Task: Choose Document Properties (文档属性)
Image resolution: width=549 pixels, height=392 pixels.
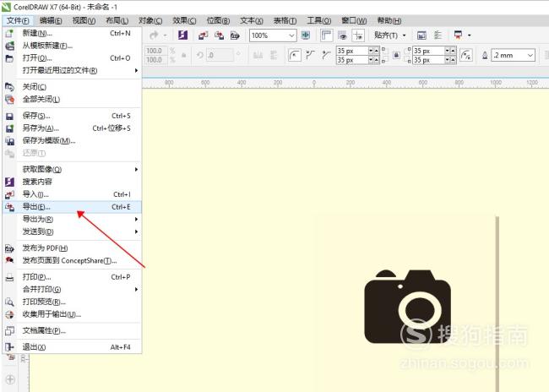Action: 72,330
